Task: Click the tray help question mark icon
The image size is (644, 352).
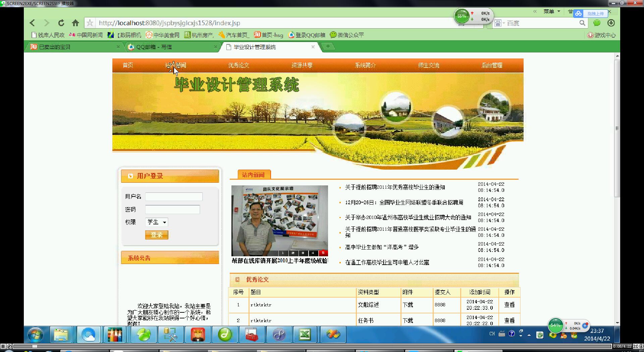Action: pyautogui.click(x=512, y=334)
